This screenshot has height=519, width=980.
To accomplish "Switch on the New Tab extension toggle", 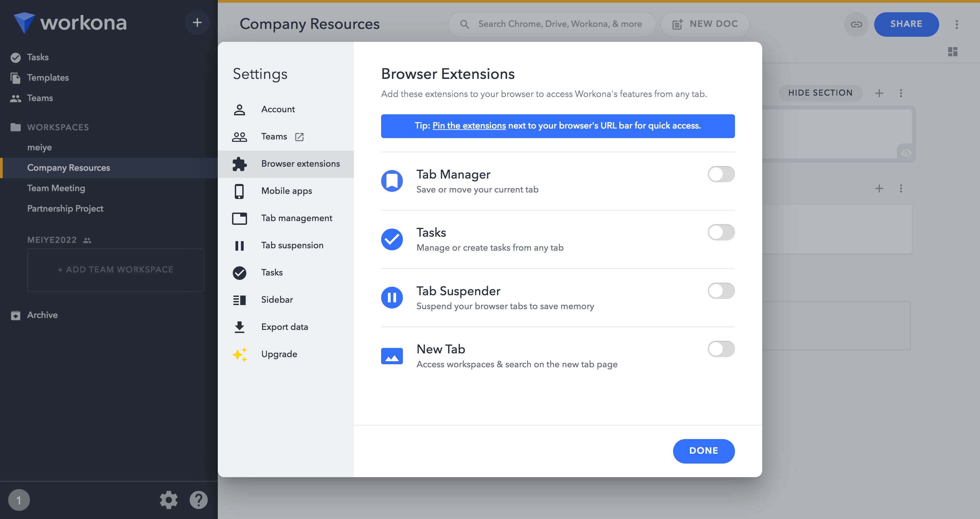I will [721, 349].
